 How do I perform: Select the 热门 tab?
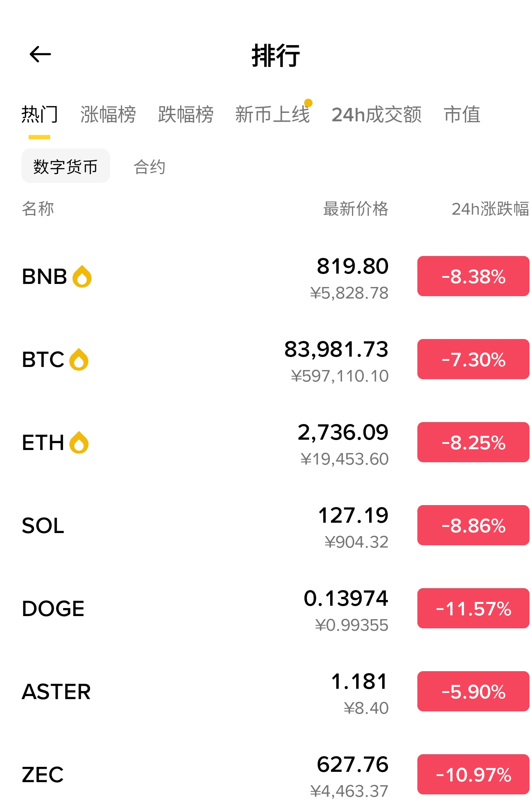[39, 114]
